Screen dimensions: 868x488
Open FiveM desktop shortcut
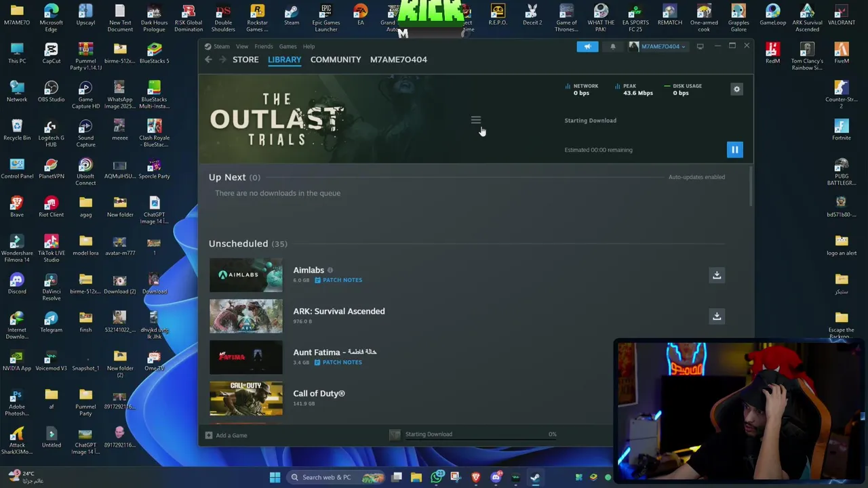click(842, 53)
